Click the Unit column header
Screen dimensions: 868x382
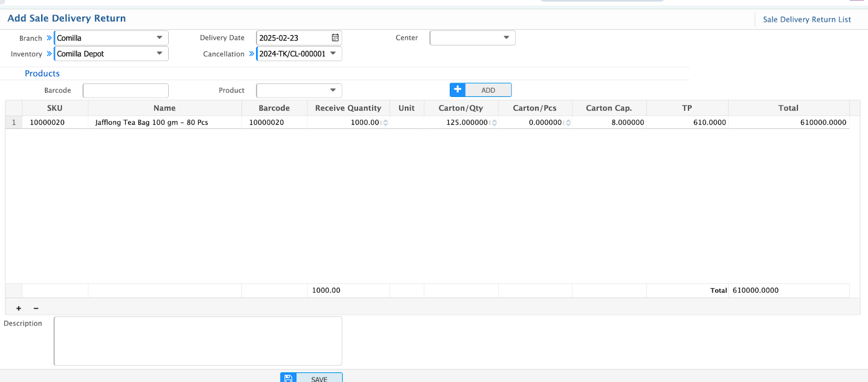406,108
